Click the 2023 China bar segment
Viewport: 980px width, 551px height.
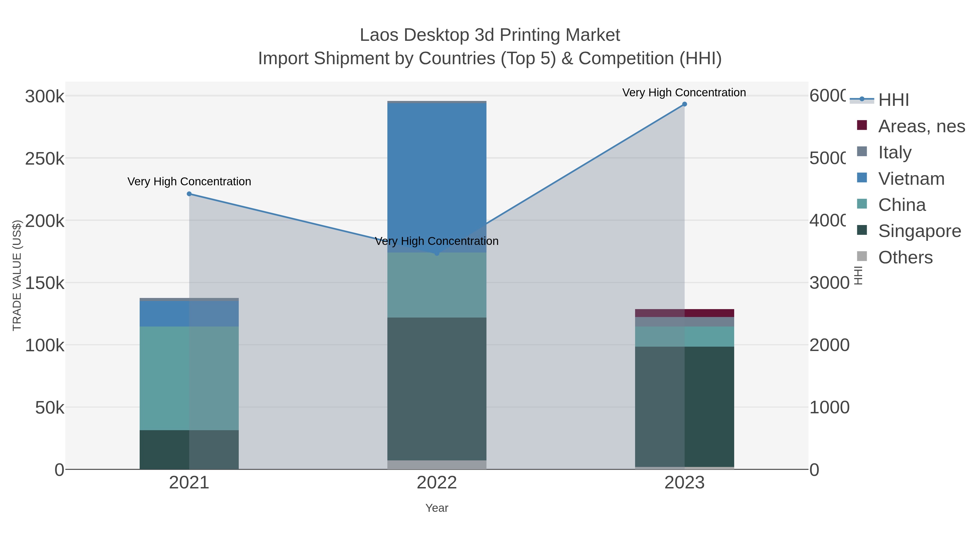click(684, 337)
